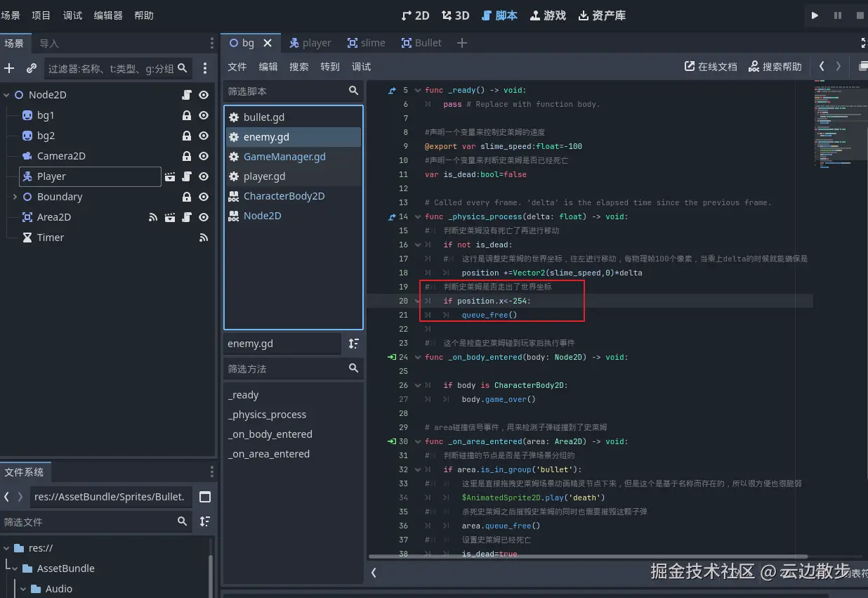Hide the bg1 node
The width and height of the screenshot is (868, 598).
click(x=204, y=115)
